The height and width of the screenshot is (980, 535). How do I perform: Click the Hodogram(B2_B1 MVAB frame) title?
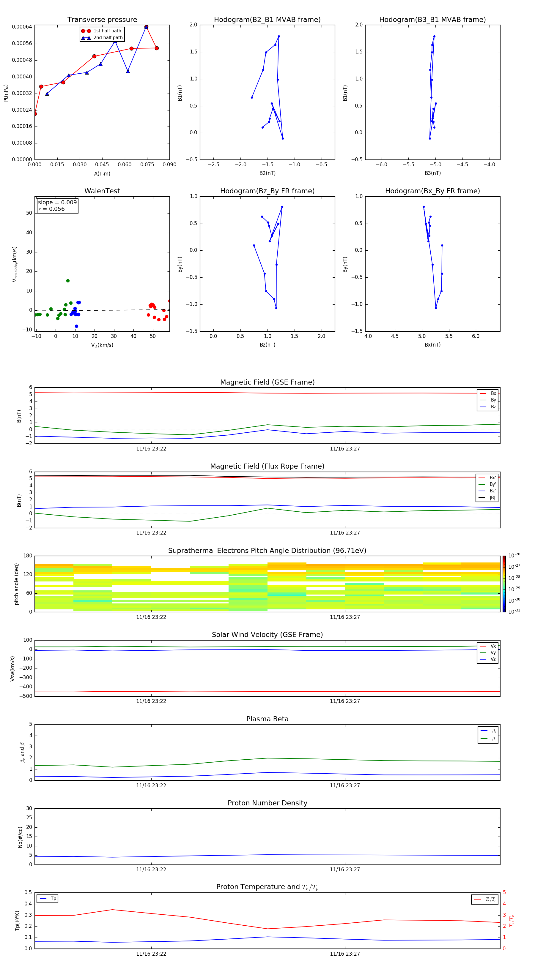(x=267, y=19)
